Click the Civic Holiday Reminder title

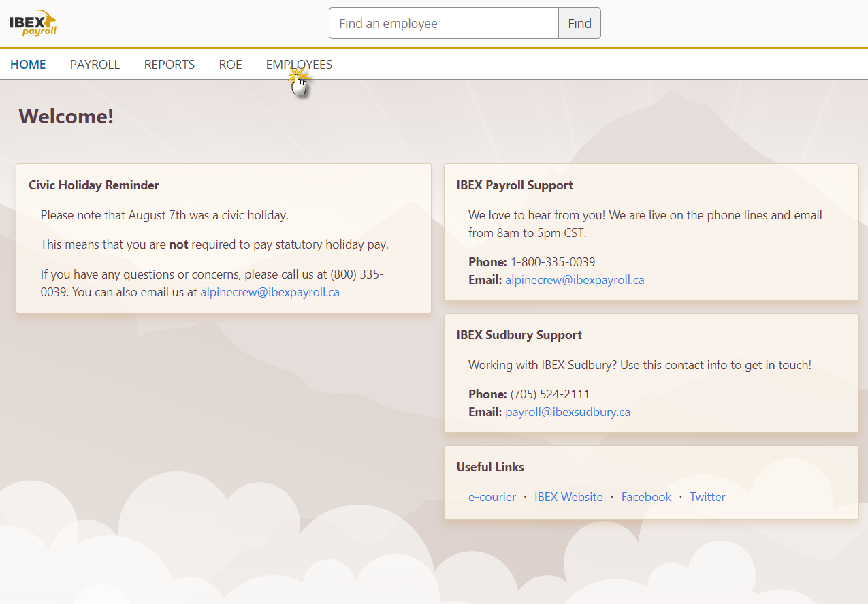tap(94, 185)
